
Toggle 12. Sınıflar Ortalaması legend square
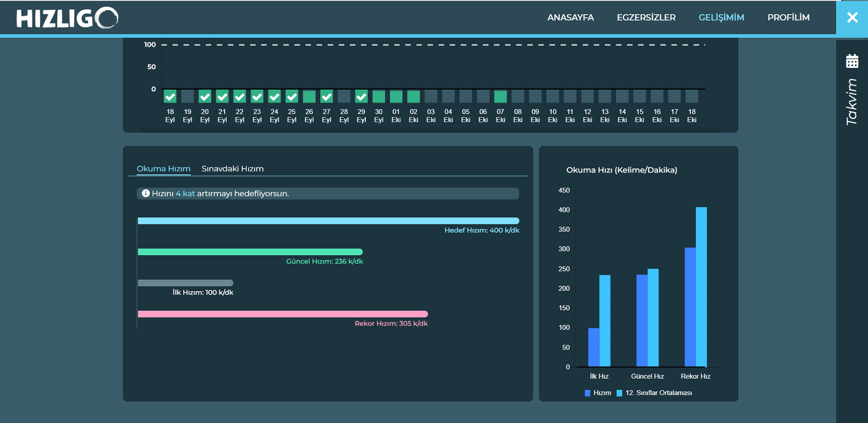[619, 393]
